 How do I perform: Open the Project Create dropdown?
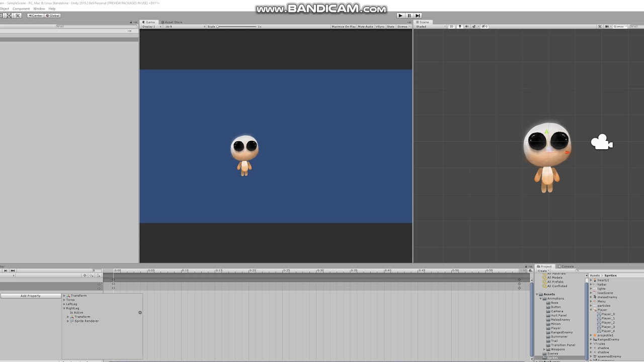click(x=543, y=271)
